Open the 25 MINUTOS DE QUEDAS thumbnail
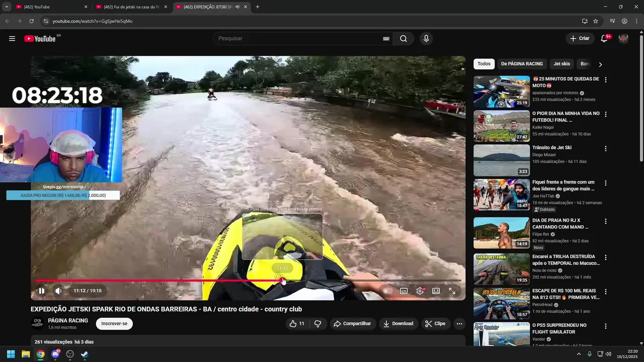The width and height of the screenshot is (644, 362). click(502, 92)
